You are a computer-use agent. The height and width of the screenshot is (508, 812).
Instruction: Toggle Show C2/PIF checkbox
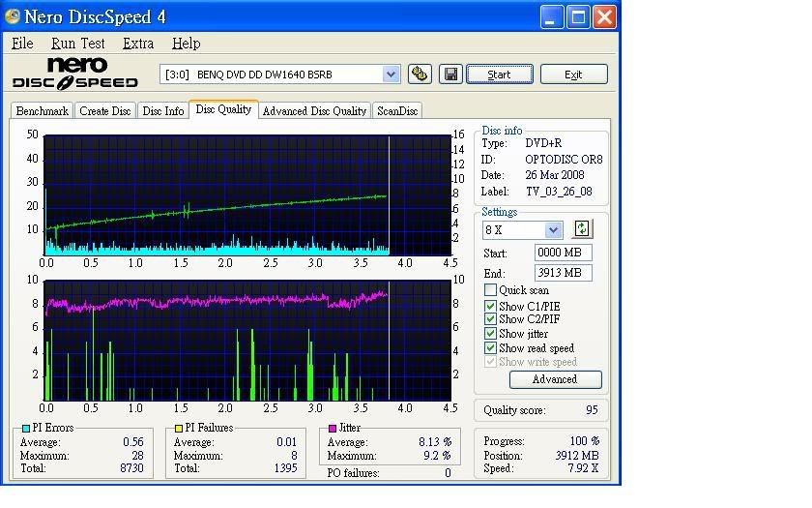[490, 318]
